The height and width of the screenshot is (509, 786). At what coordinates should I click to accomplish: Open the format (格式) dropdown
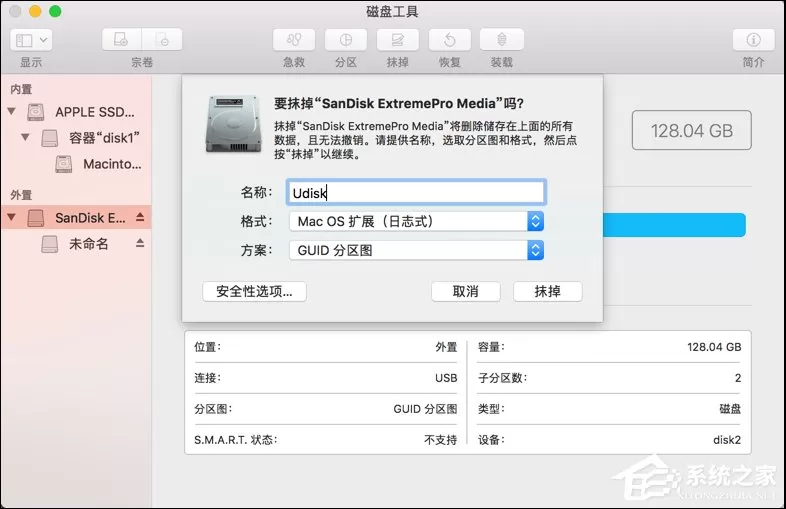[416, 221]
